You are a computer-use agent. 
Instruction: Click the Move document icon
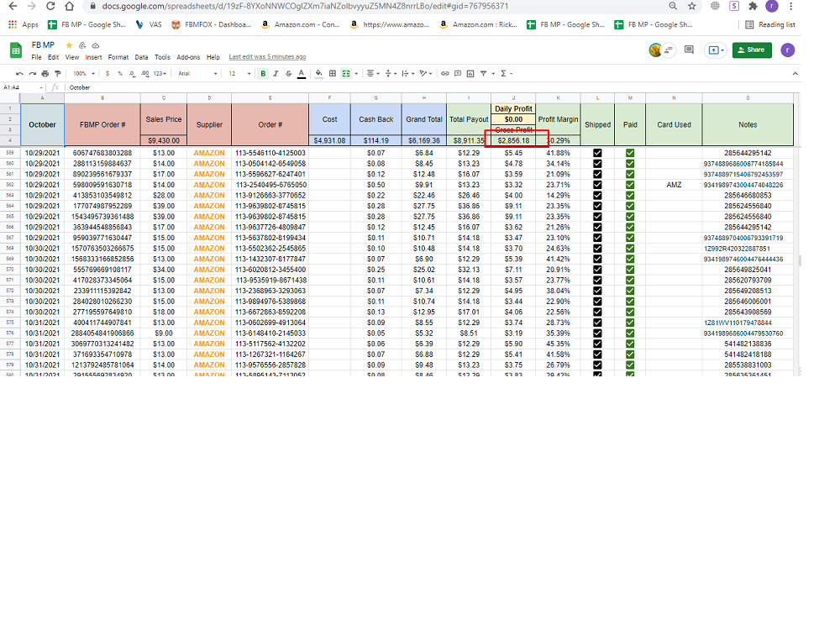(82, 45)
